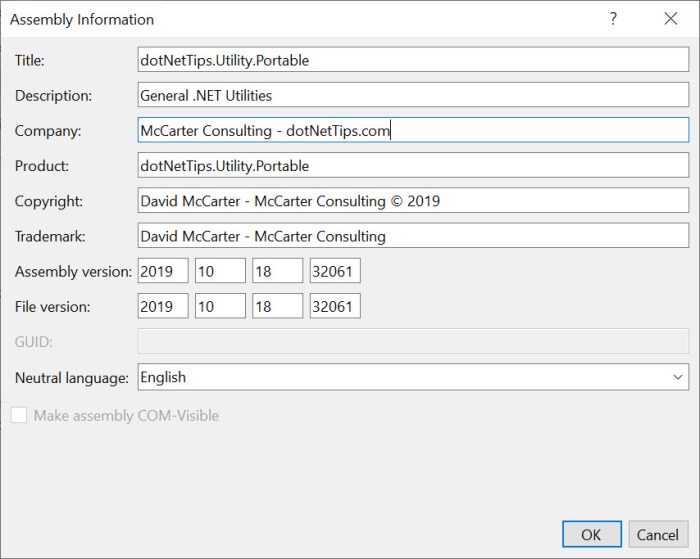Viewport: 700px width, 559px height.
Task: Select the Product text field
Action: 413,165
